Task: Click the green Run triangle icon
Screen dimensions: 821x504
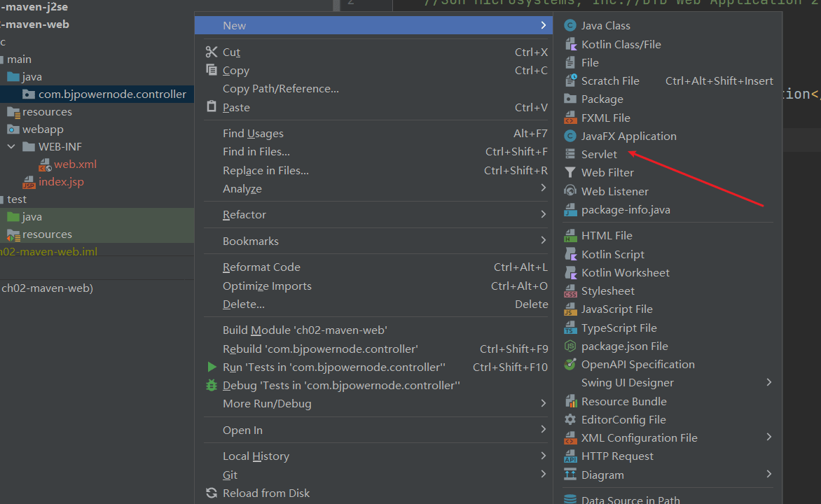Action: pyautogui.click(x=212, y=367)
